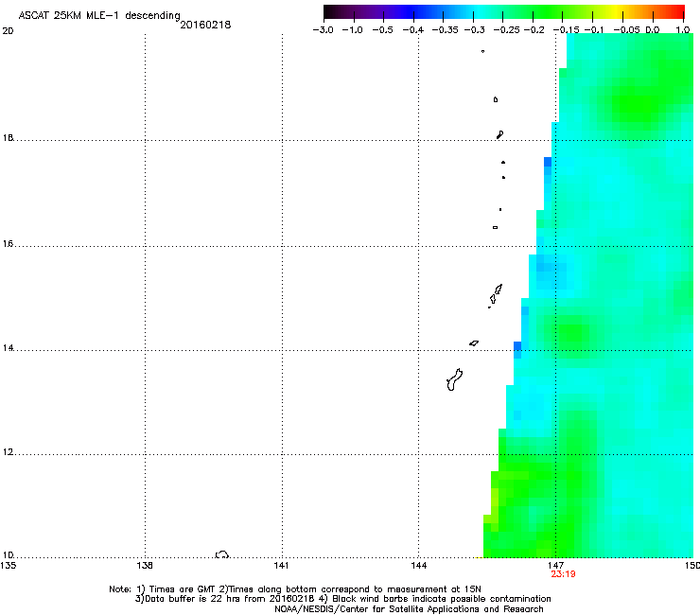This screenshot has width=700, height=615.
Task: Click the latitude label 10
Action: [x=8, y=554]
